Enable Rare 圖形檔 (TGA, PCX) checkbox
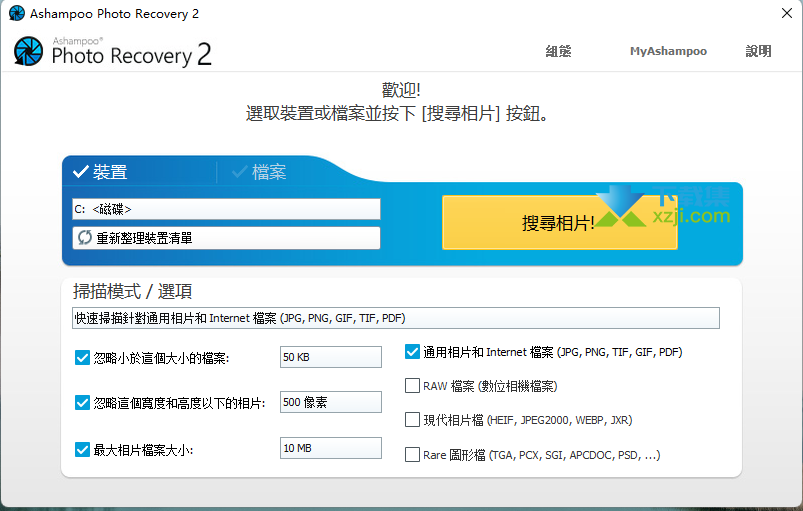Image resolution: width=803 pixels, height=511 pixels. point(412,455)
